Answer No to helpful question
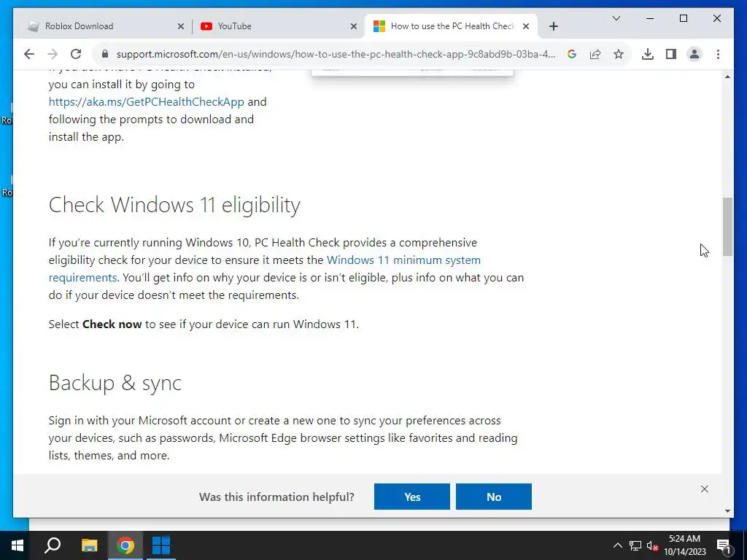Screen dimensions: 747x560 494,497
